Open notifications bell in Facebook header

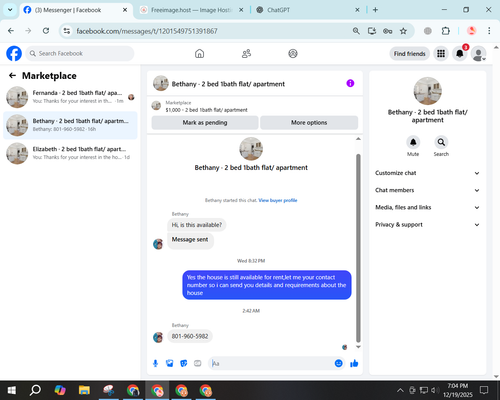point(460,54)
